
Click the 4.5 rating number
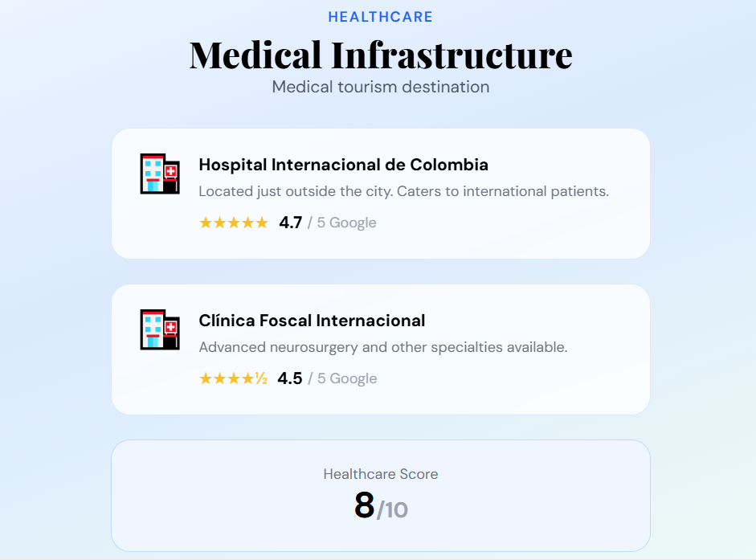290,378
